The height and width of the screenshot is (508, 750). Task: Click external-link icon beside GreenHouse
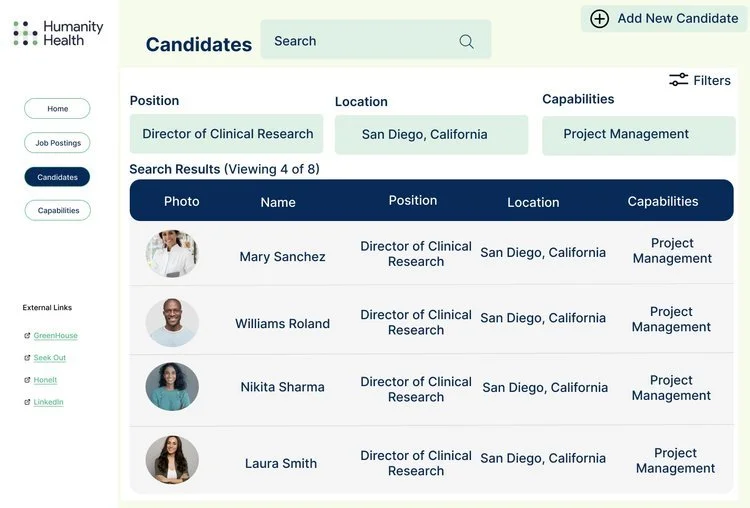pyautogui.click(x=27, y=336)
